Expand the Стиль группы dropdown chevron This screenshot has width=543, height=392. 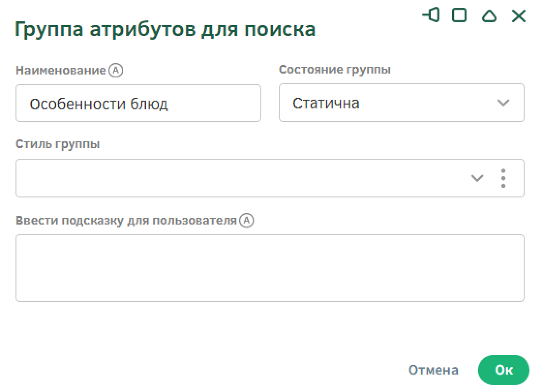[x=477, y=178]
